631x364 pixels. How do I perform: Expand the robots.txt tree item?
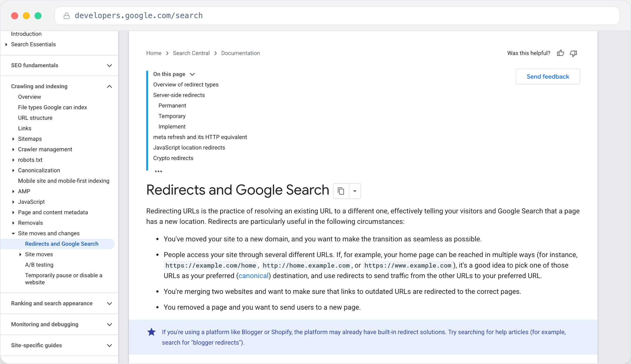(x=13, y=160)
